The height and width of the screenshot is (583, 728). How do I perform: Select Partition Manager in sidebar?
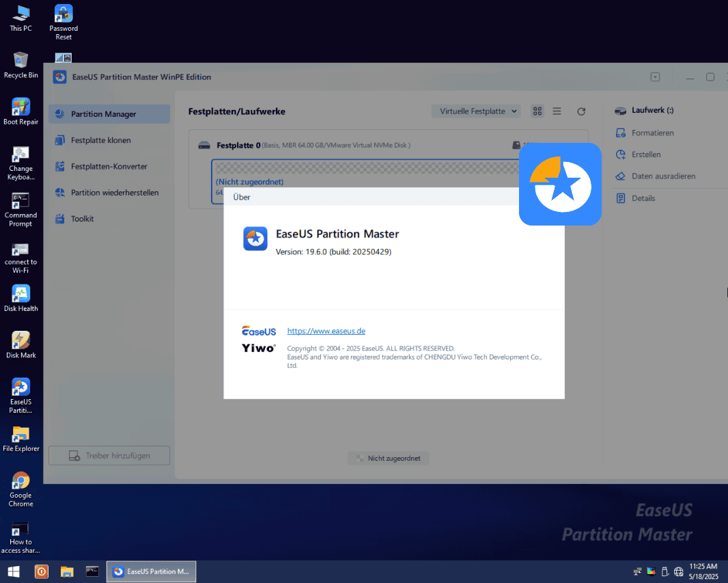(x=109, y=114)
